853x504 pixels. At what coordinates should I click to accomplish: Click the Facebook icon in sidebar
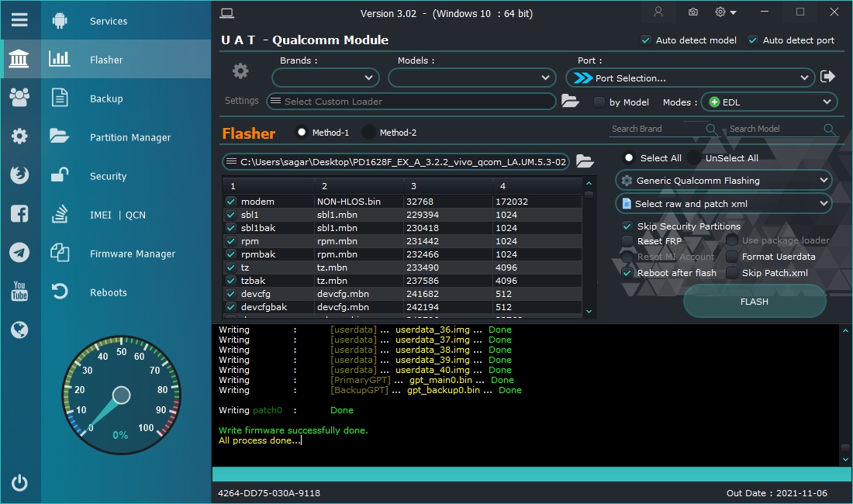tap(19, 214)
